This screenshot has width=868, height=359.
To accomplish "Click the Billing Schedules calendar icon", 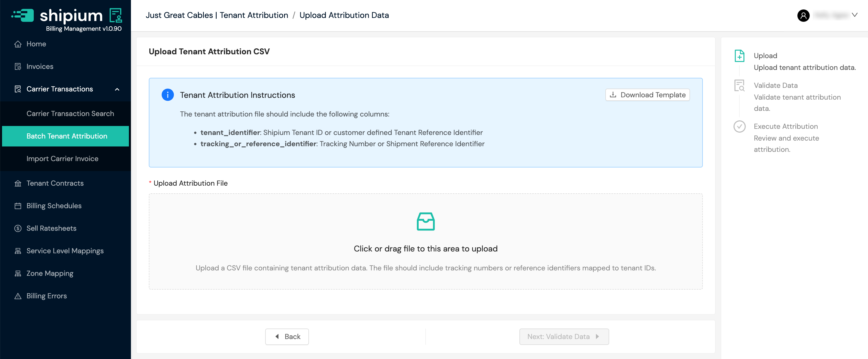I will click(x=18, y=206).
